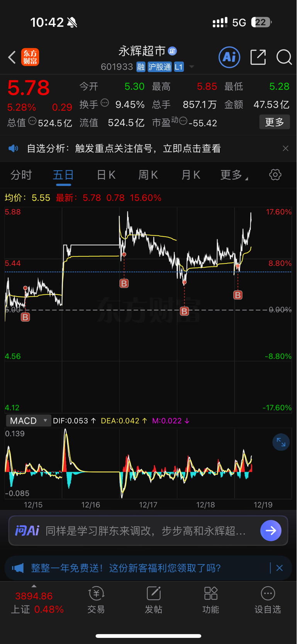Expand the stock title dropdown arrow
This screenshot has height=644, width=297.
pos(192,67)
